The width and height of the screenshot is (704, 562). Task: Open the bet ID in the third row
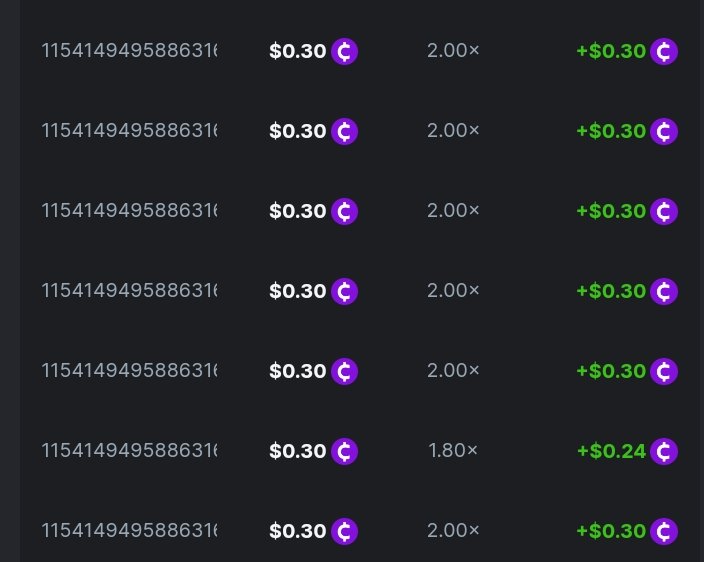[x=129, y=210]
